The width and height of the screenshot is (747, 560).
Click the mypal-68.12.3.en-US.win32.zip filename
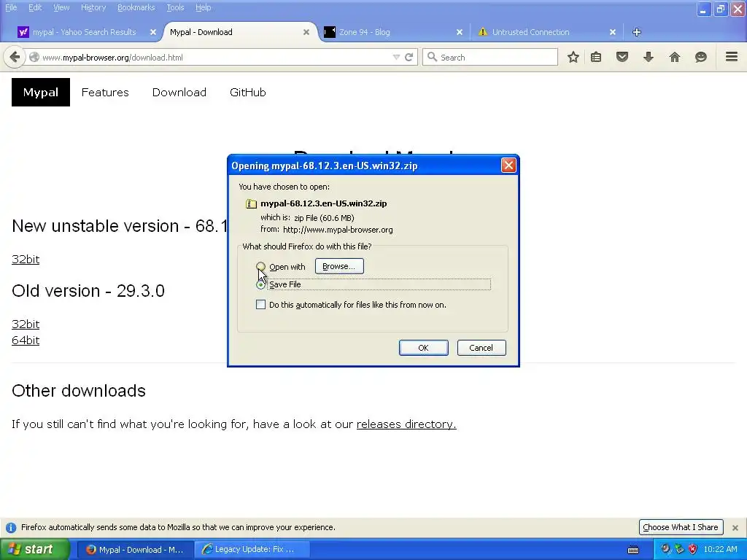(x=323, y=203)
